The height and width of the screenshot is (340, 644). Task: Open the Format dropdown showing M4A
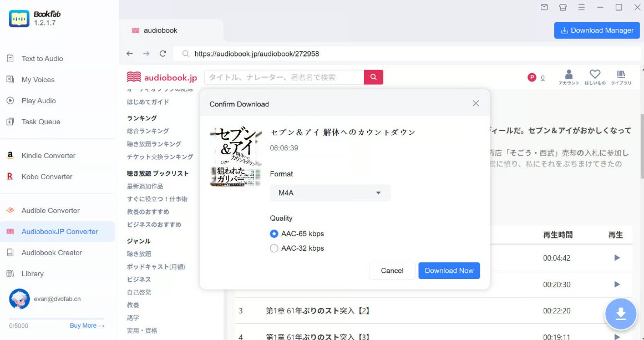(x=329, y=193)
